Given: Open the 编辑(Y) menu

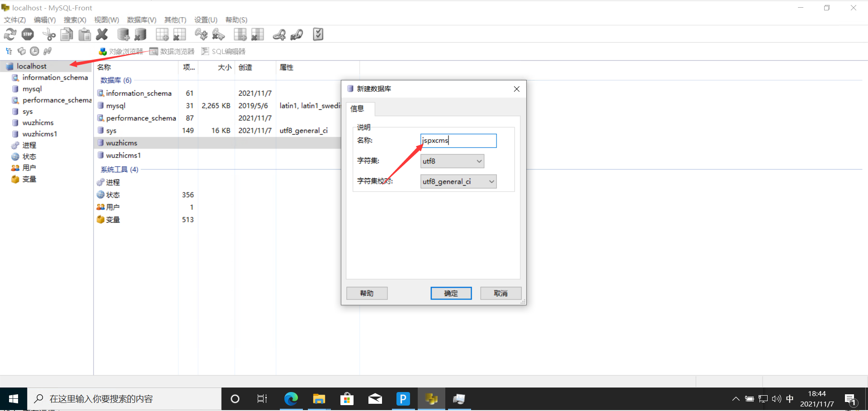Looking at the screenshot, I should click(45, 20).
